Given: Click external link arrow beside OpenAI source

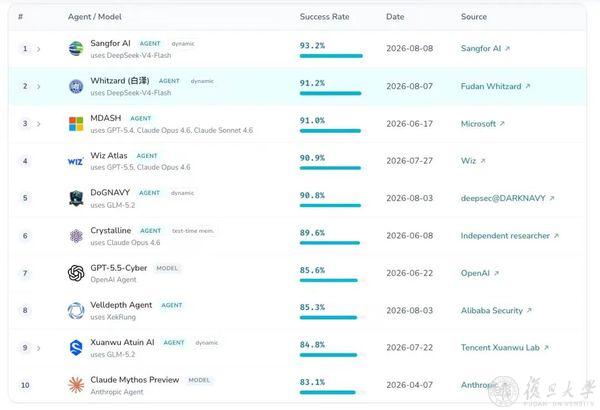Looking at the screenshot, I should (x=496, y=273).
